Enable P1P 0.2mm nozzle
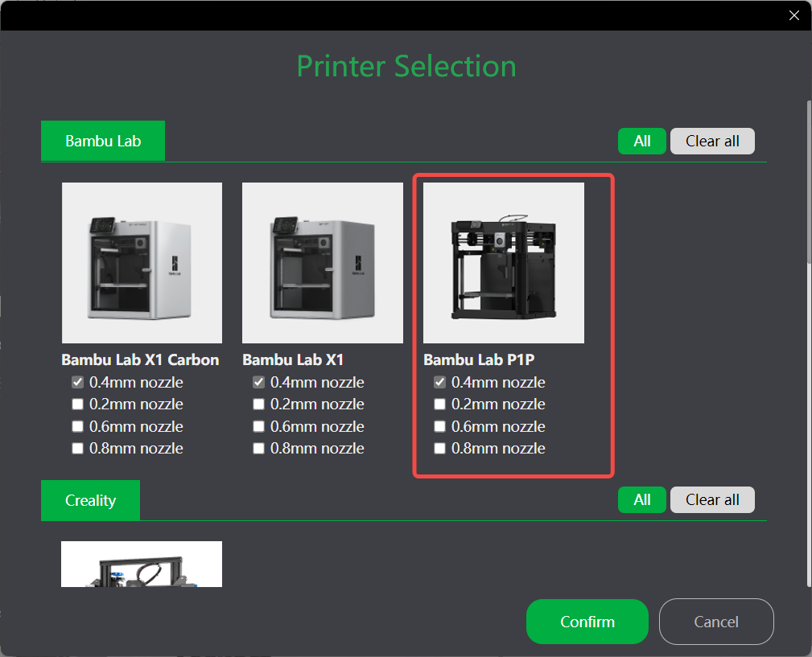812x657 pixels. click(x=439, y=404)
